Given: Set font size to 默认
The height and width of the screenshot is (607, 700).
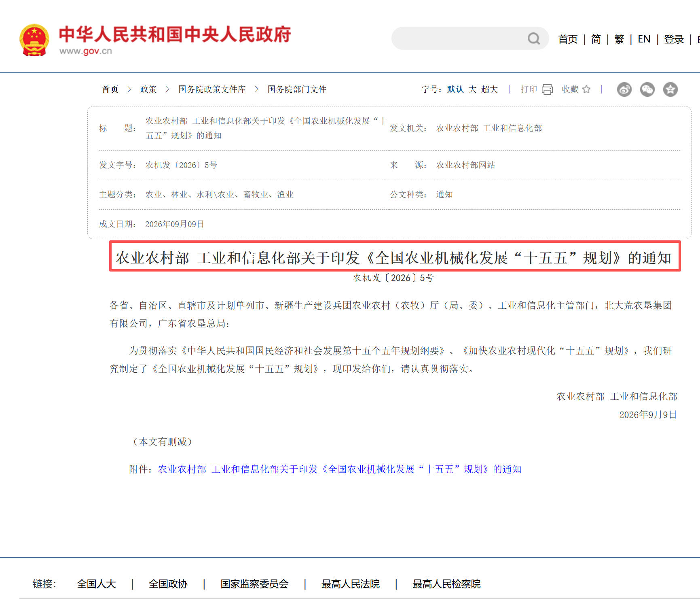Looking at the screenshot, I should (x=455, y=89).
